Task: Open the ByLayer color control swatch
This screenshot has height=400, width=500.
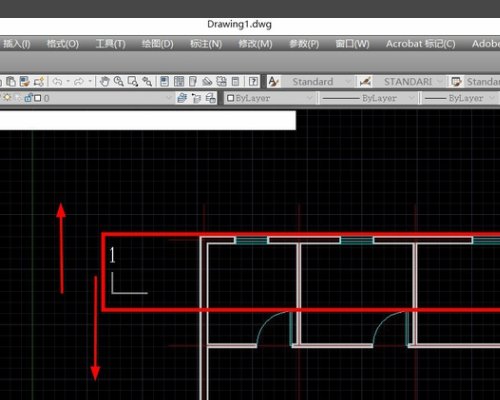Action: point(269,98)
